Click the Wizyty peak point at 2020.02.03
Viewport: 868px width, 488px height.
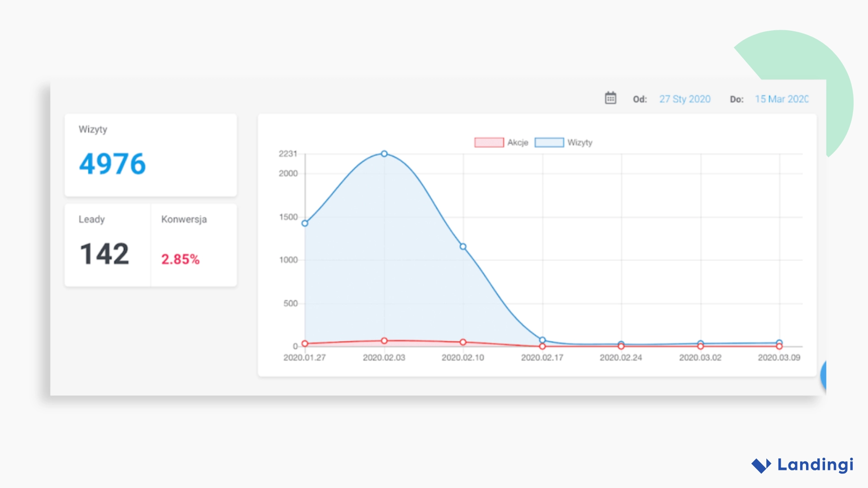[x=384, y=154]
